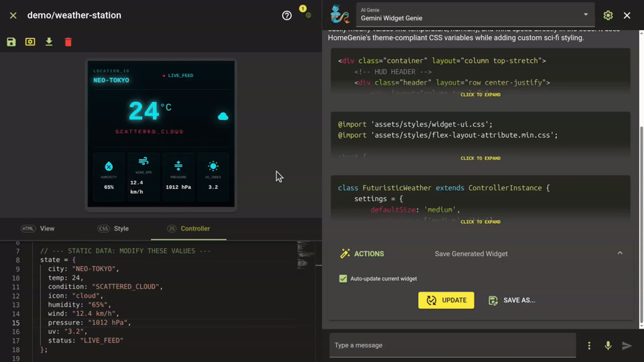The width and height of the screenshot is (644, 362).
Task: Switch to the CSS Style tab
Action: click(113, 229)
